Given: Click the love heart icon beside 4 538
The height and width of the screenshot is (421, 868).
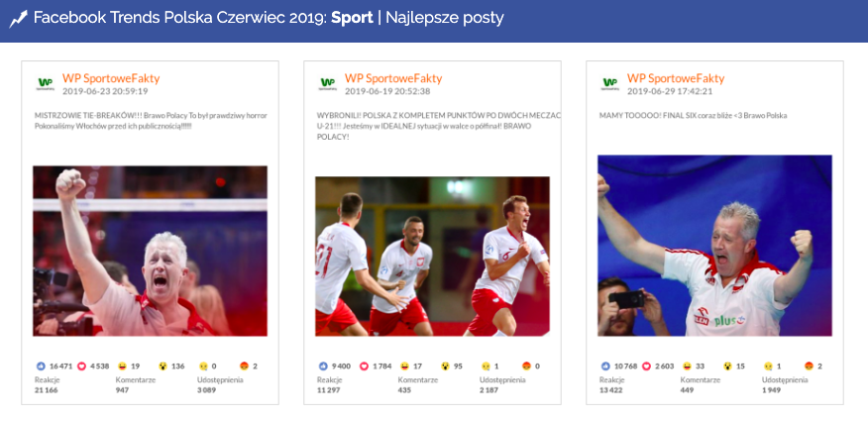Looking at the screenshot, I should tap(81, 366).
